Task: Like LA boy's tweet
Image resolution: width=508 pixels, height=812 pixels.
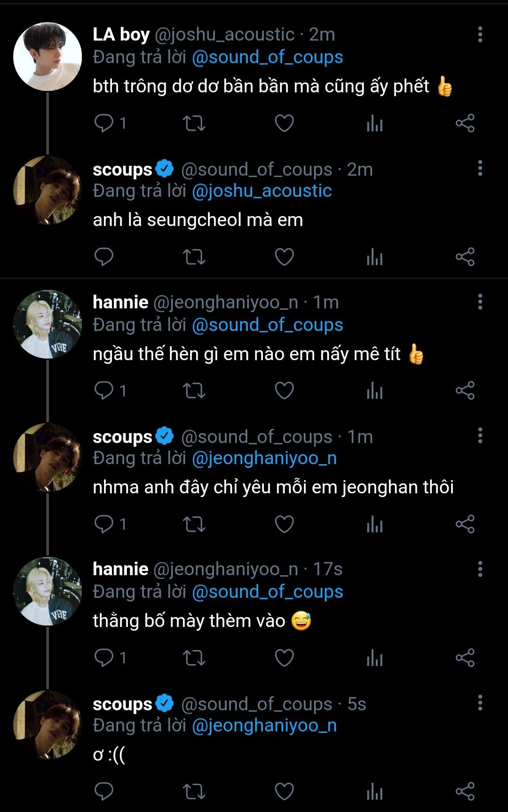Action: [x=284, y=123]
